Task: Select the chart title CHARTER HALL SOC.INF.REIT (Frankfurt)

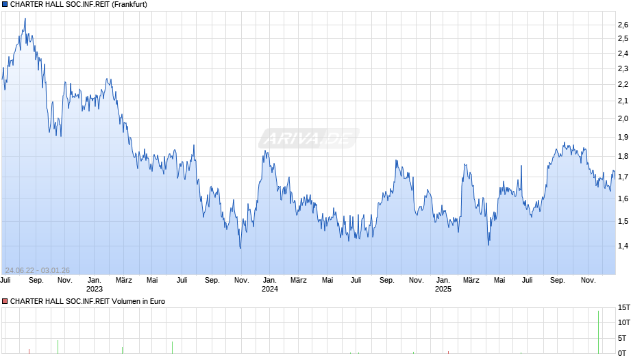Action: pos(79,5)
